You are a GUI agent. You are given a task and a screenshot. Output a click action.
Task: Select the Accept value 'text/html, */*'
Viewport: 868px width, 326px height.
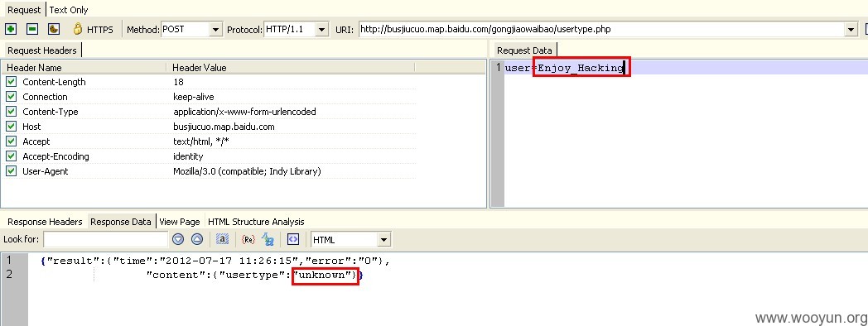(x=201, y=141)
